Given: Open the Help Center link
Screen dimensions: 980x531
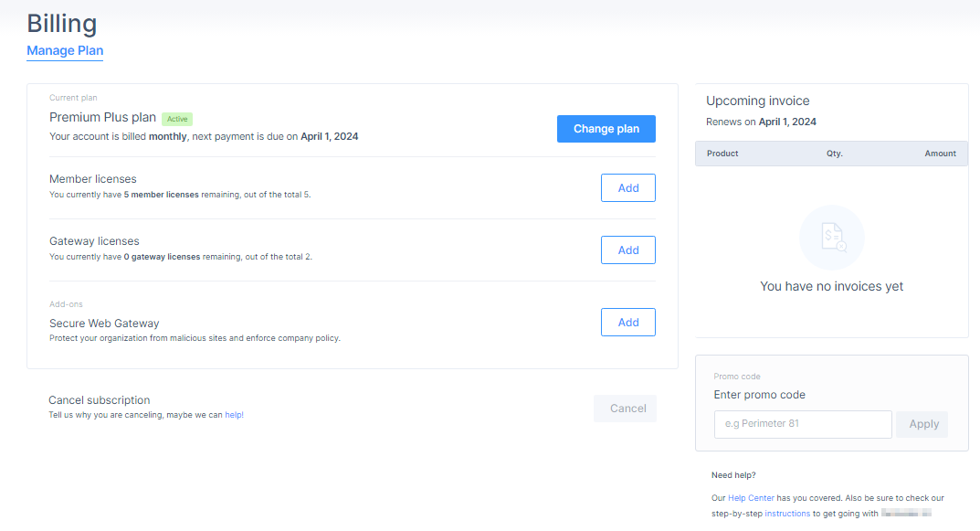Looking at the screenshot, I should tap(751, 498).
